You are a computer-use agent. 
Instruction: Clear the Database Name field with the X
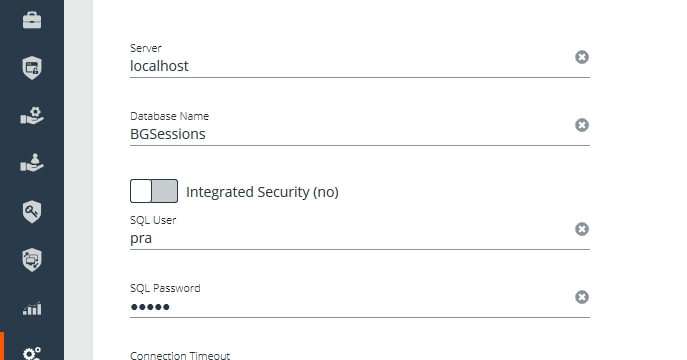[x=582, y=125]
